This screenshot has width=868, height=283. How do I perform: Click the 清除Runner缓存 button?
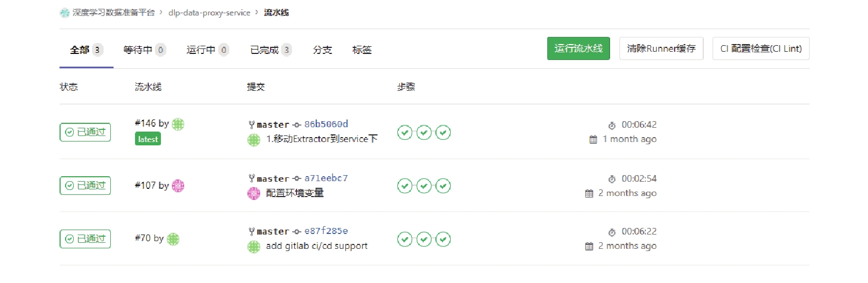click(x=661, y=48)
